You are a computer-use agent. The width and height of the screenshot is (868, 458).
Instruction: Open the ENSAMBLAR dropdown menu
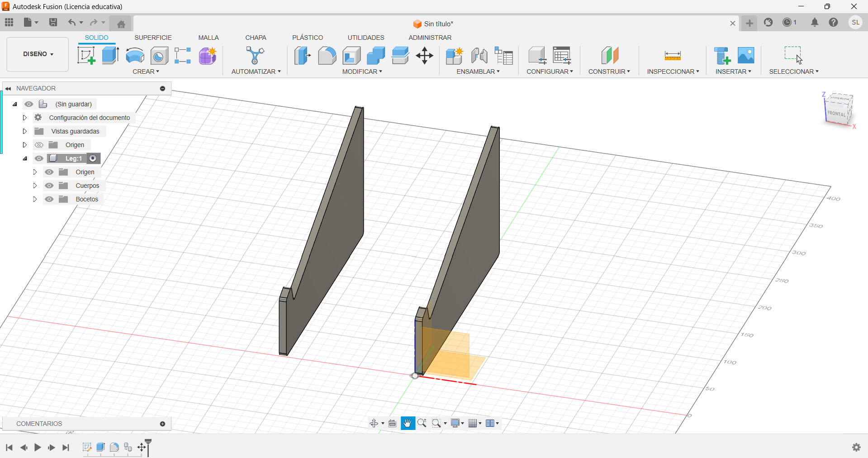[x=478, y=72]
